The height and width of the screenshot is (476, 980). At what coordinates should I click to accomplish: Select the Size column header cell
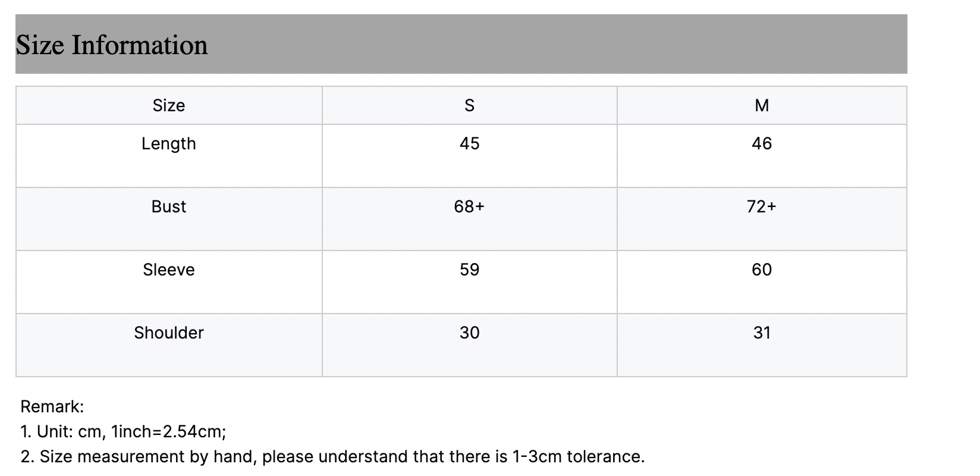pos(169,105)
